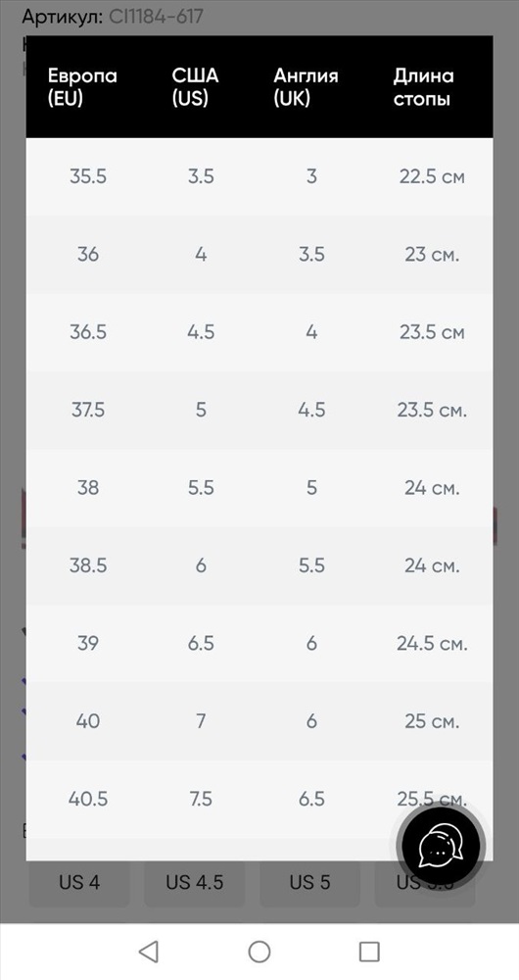Click the EU 40 size cell
The width and height of the screenshot is (519, 980).
click(x=88, y=721)
